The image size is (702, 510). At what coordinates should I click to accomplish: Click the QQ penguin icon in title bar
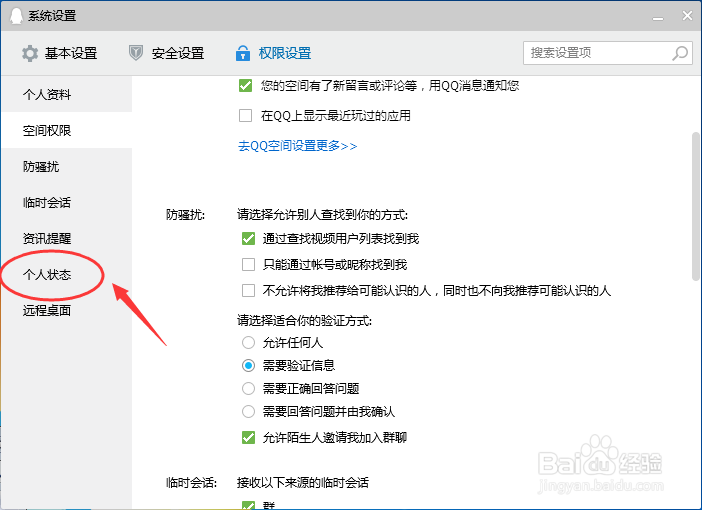tap(16, 16)
